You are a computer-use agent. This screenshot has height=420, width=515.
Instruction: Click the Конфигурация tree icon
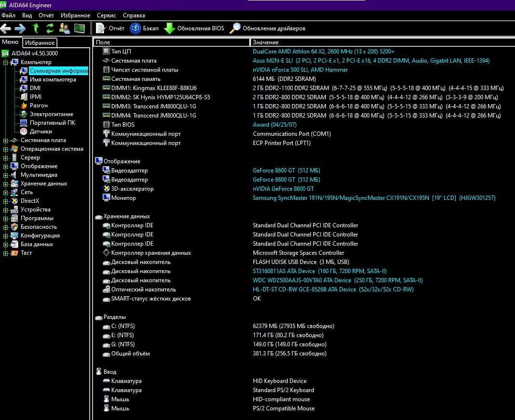coord(14,236)
